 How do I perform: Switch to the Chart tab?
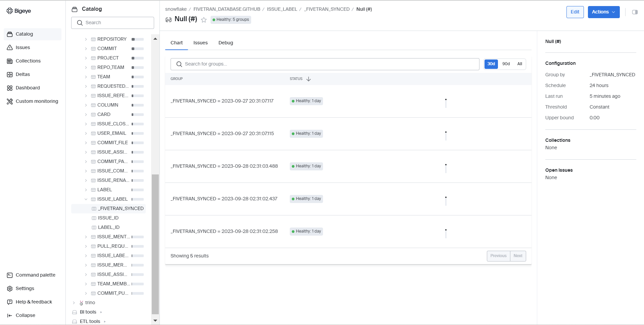pos(177,43)
